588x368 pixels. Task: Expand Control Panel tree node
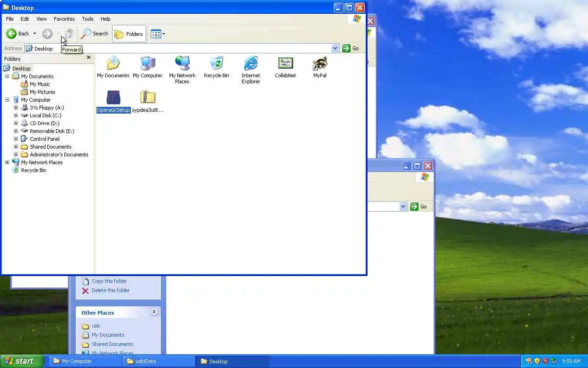click(16, 139)
